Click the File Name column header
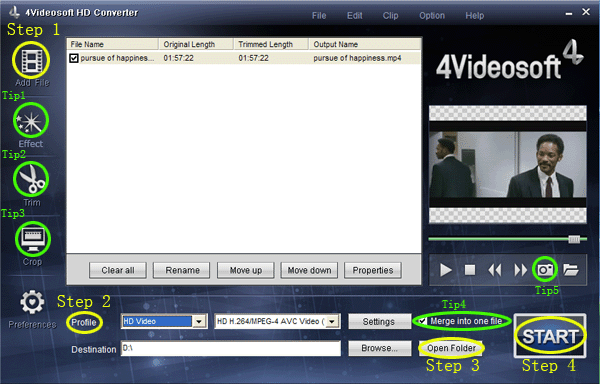The height and width of the screenshot is (384, 600). coord(113,44)
